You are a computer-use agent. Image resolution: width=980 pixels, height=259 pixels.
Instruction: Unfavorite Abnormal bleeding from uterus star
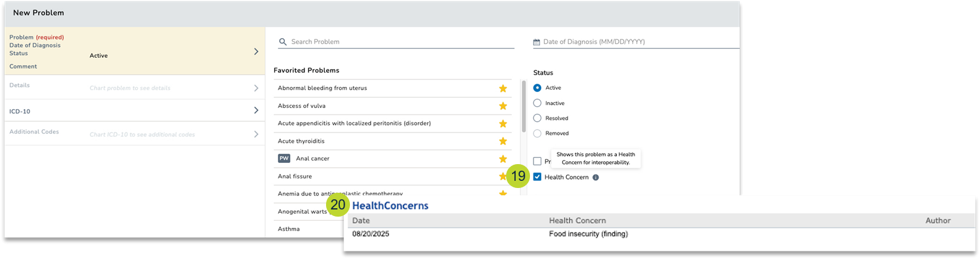click(x=503, y=88)
